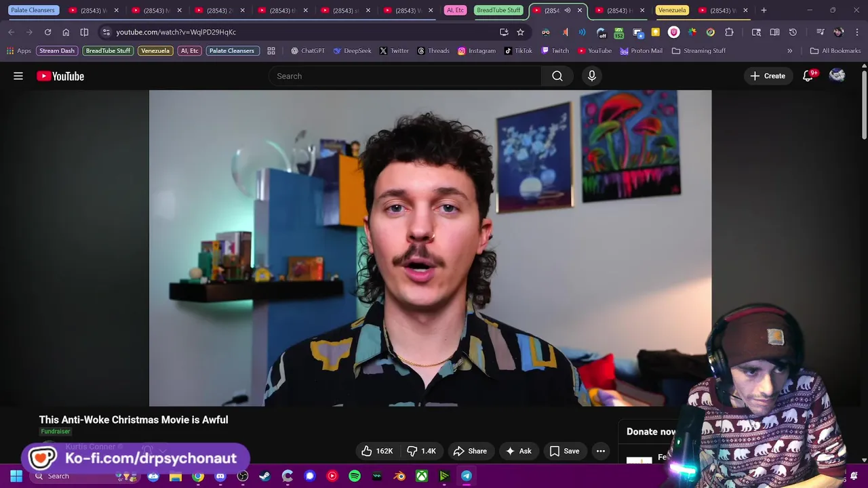The width and height of the screenshot is (868, 488).
Task: Open the reading mode book icon in toolbar
Action: click(x=774, y=32)
